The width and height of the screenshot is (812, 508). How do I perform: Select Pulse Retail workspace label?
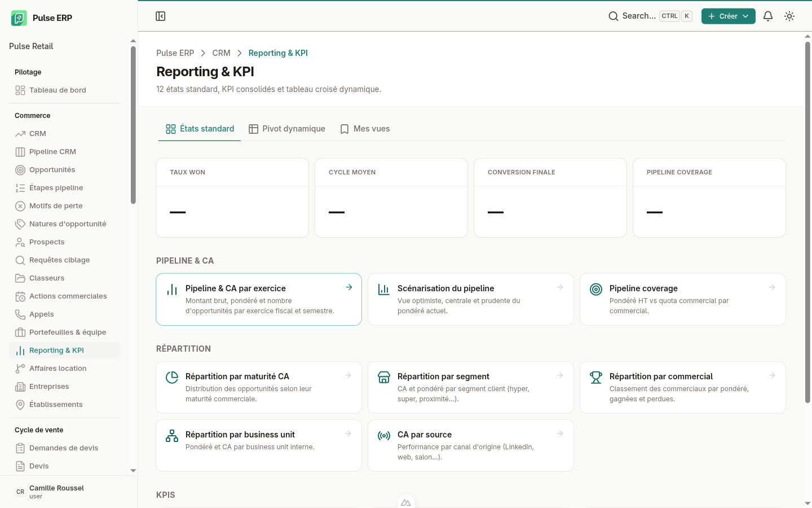31,46
